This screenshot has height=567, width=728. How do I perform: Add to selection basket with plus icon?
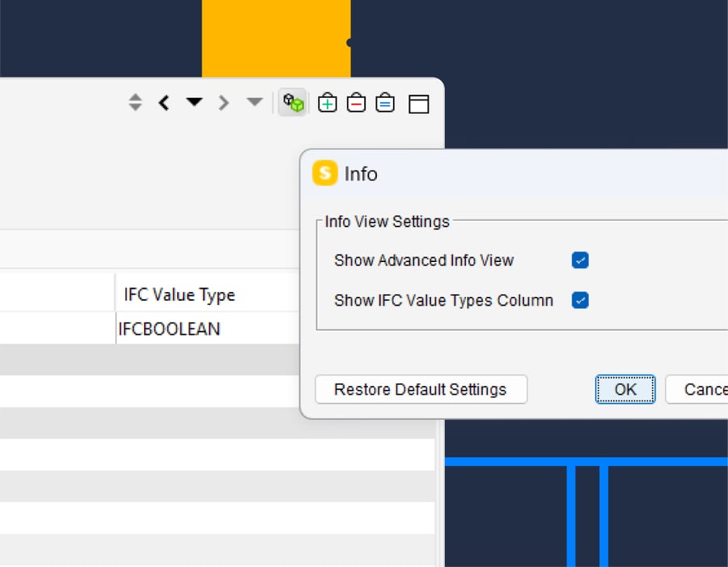327,103
